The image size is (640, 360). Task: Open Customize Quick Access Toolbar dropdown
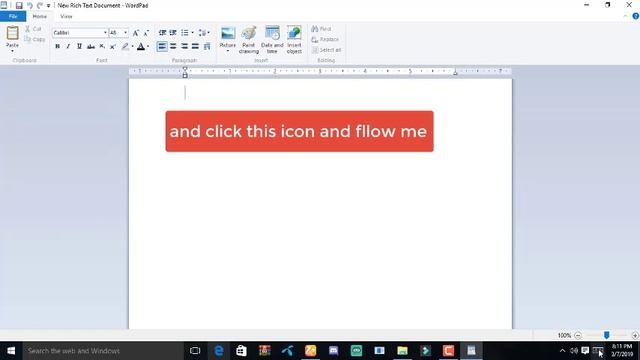[x=49, y=6]
